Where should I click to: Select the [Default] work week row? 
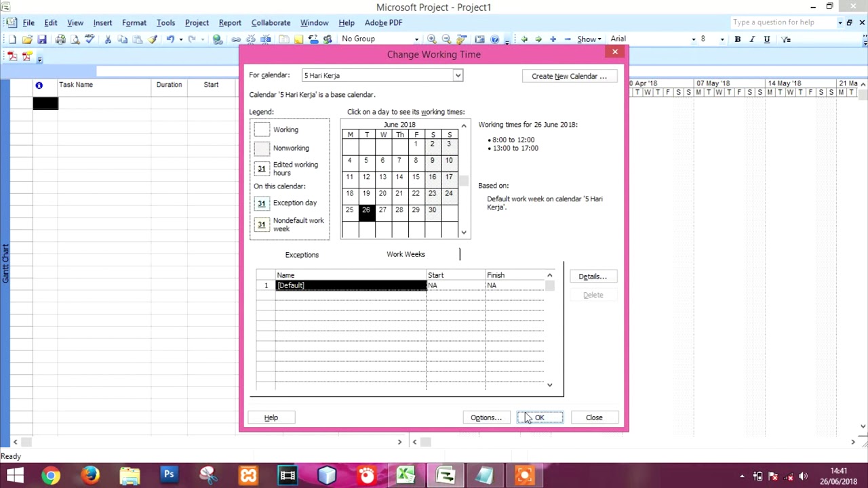pos(400,285)
